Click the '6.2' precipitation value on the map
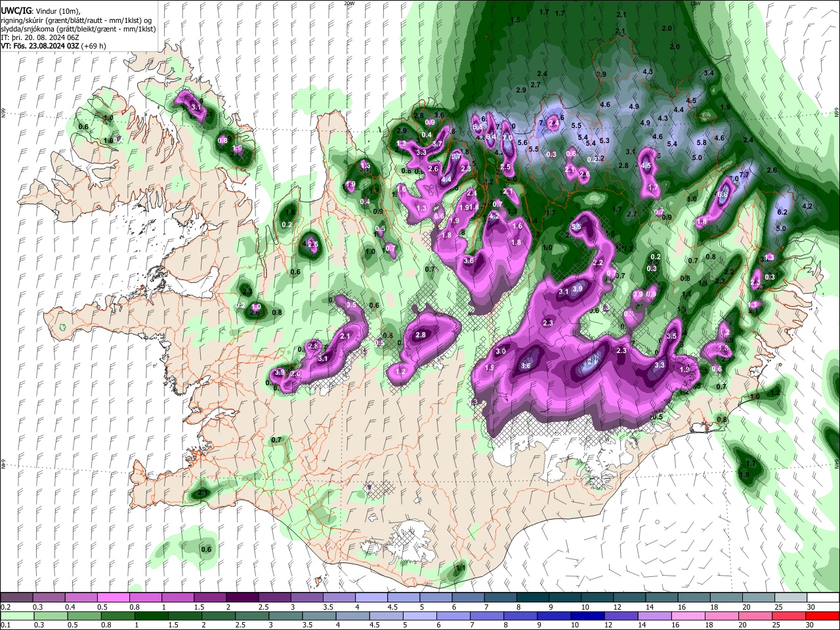The height and width of the screenshot is (630, 840). pyautogui.click(x=782, y=212)
